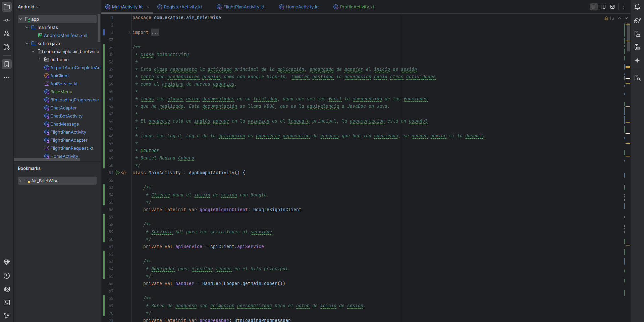Expand the Air_BriefWise bookmarks group
The image size is (644, 322).
[x=20, y=181]
